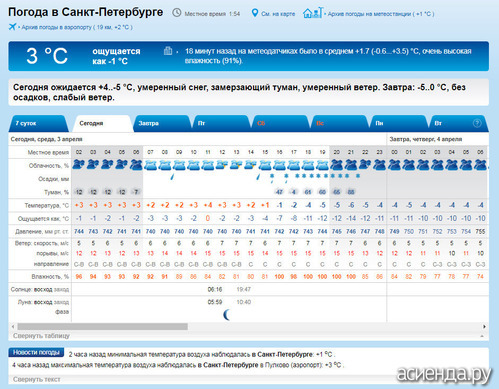Click the Облачность, % row label
Viewport: 499px width, 389px height.
[x=49, y=166]
